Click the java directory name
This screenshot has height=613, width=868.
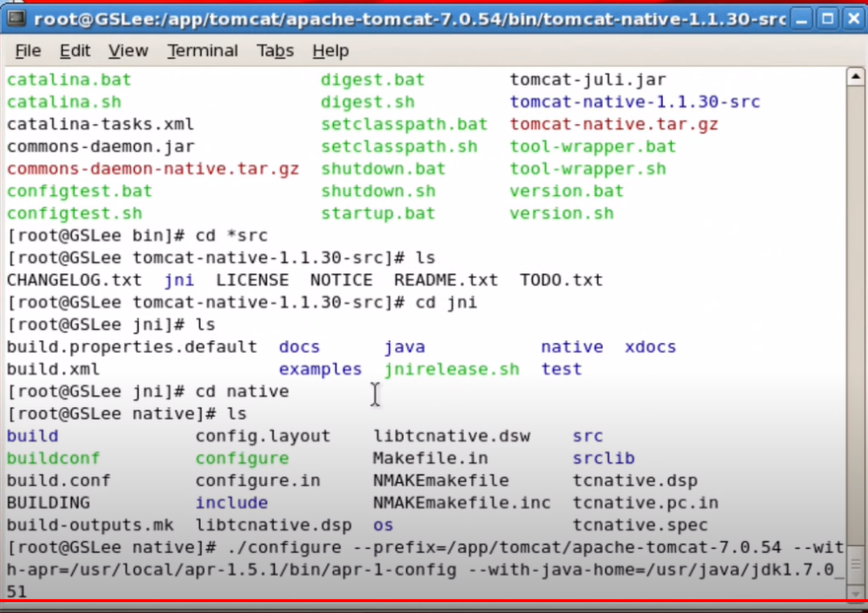pos(405,347)
